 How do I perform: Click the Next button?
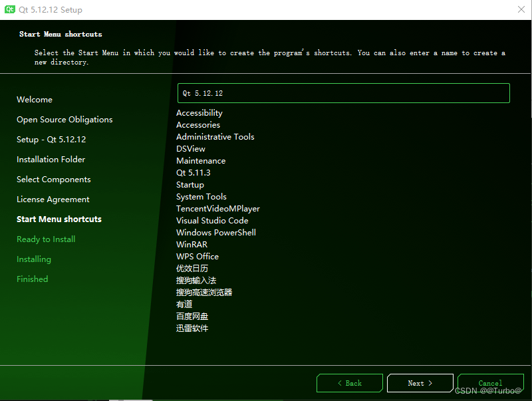tap(420, 383)
